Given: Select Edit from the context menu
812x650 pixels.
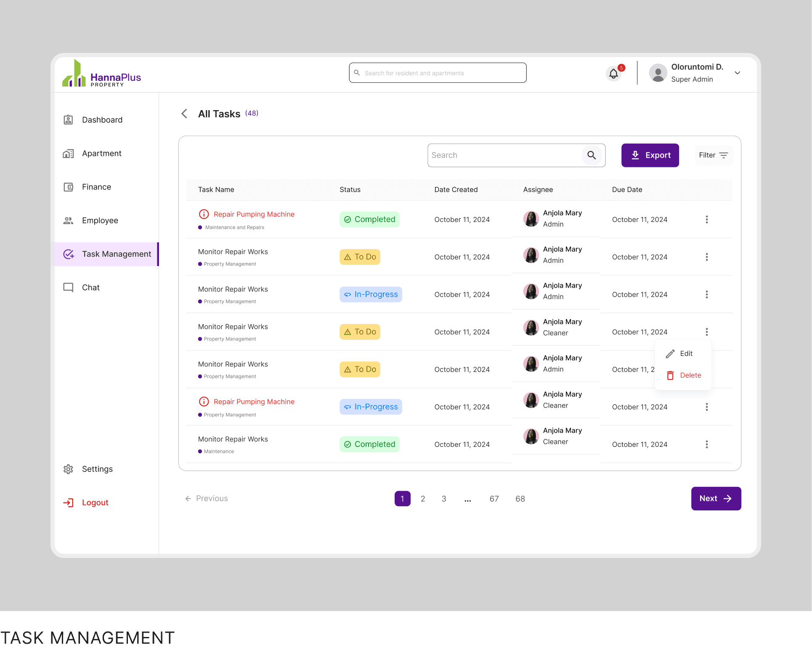Looking at the screenshot, I should tap(685, 354).
